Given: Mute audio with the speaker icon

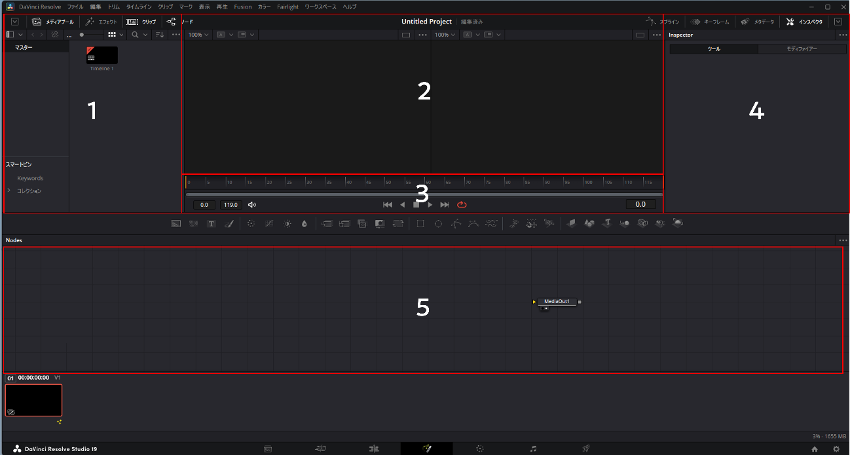Looking at the screenshot, I should [x=252, y=204].
